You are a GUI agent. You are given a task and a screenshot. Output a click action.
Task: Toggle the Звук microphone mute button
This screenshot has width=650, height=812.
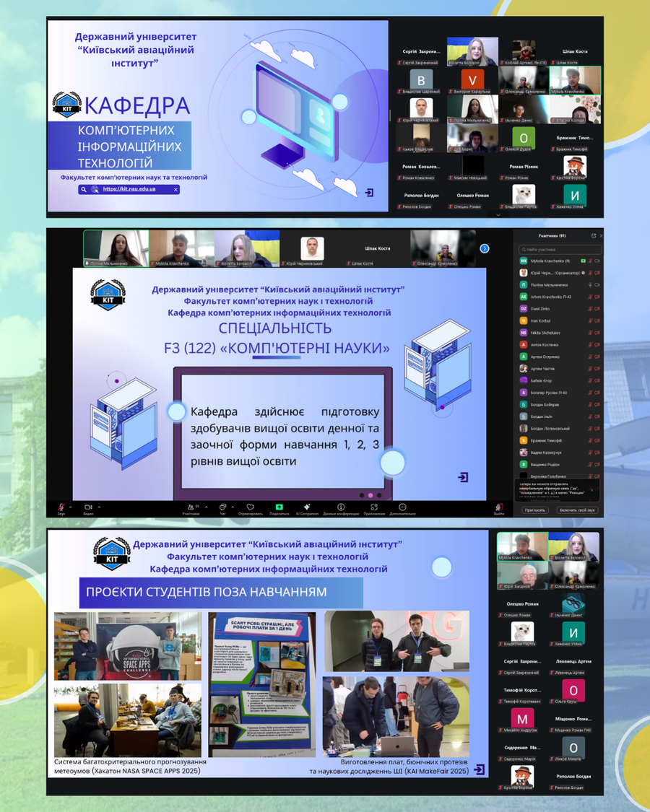pos(61,507)
